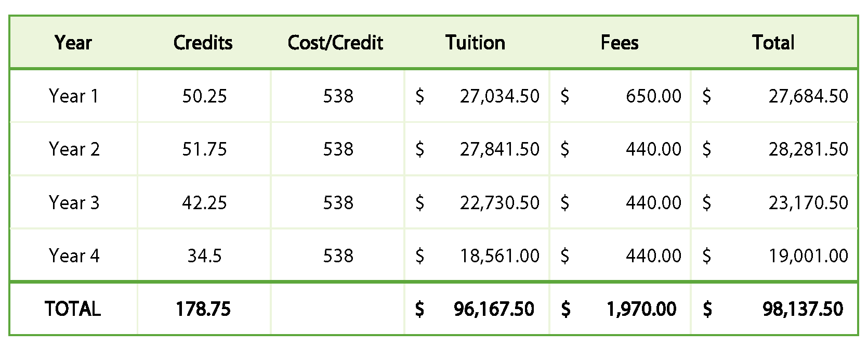The width and height of the screenshot is (868, 345).
Task: Click the Fees column header
Action: click(x=620, y=43)
